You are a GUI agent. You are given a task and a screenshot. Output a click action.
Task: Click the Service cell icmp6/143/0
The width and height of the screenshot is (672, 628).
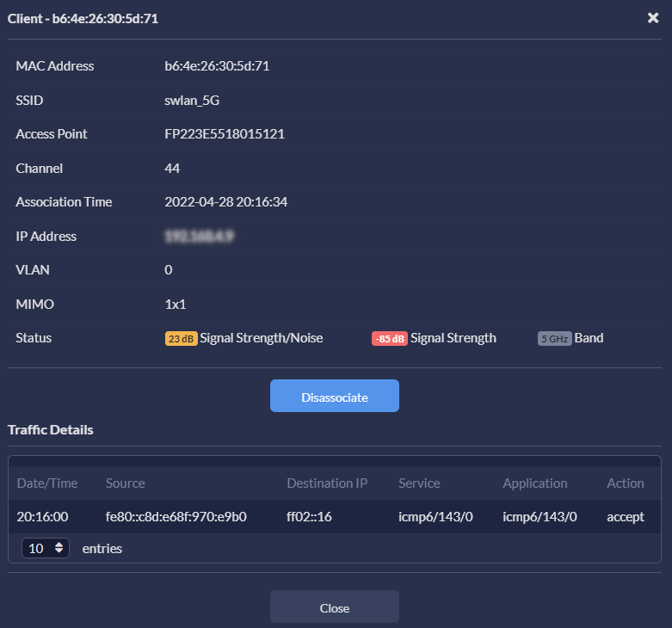tap(435, 517)
